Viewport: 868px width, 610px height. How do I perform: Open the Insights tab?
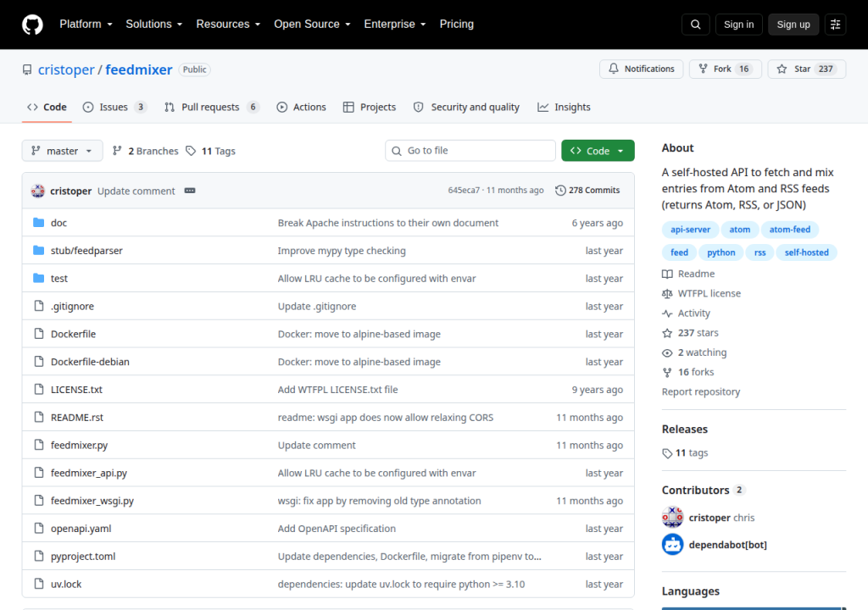564,108
